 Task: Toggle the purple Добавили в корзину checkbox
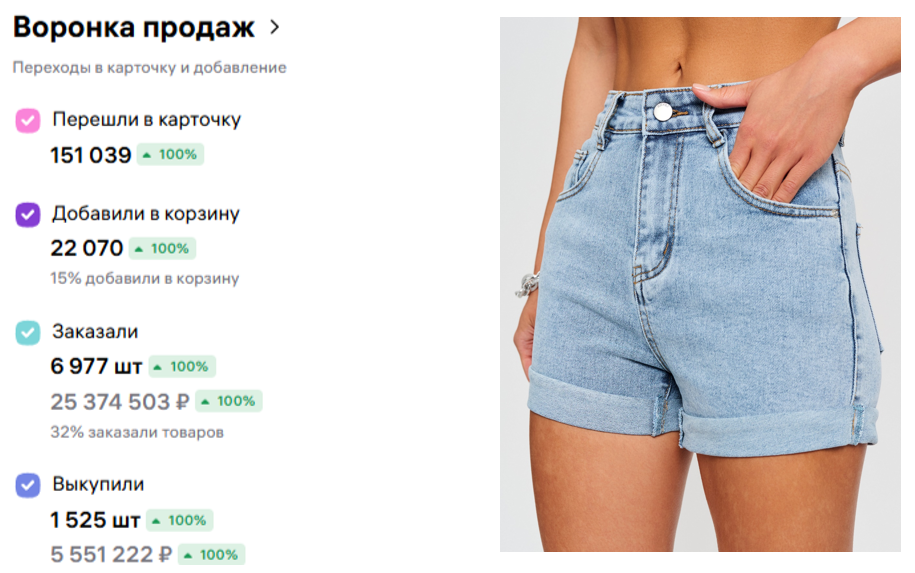coord(27,215)
